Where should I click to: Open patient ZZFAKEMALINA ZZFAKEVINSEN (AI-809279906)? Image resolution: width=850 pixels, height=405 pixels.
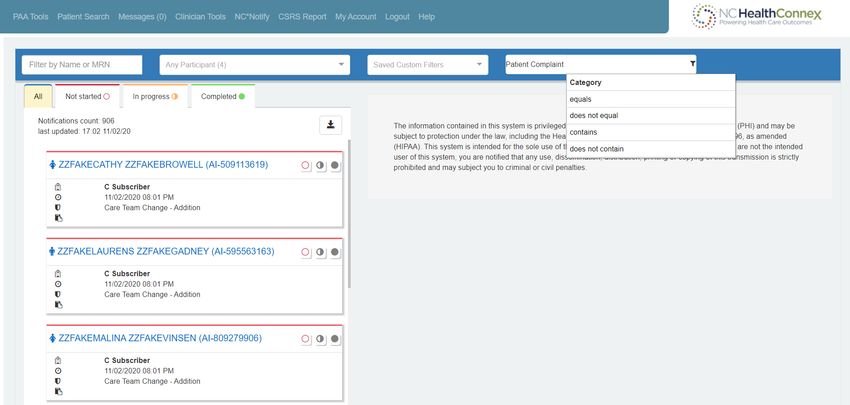(x=160, y=338)
